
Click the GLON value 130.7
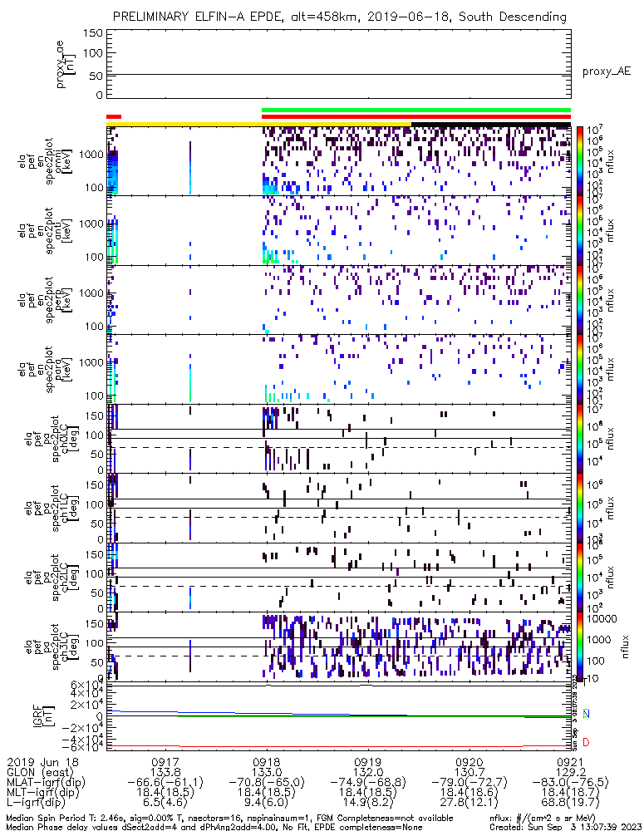click(x=469, y=773)
